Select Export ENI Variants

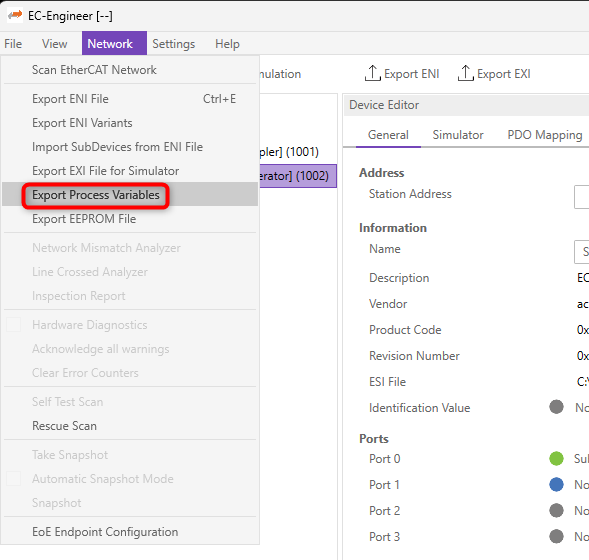130,123
